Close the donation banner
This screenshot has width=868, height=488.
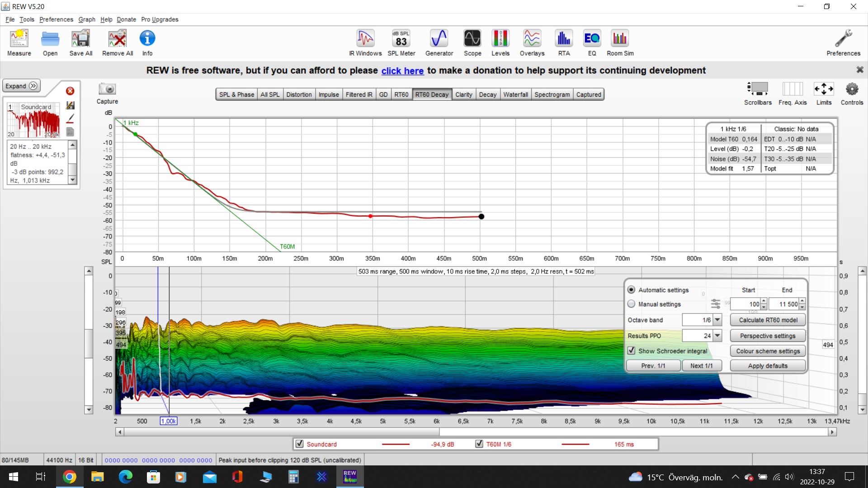[x=860, y=70]
